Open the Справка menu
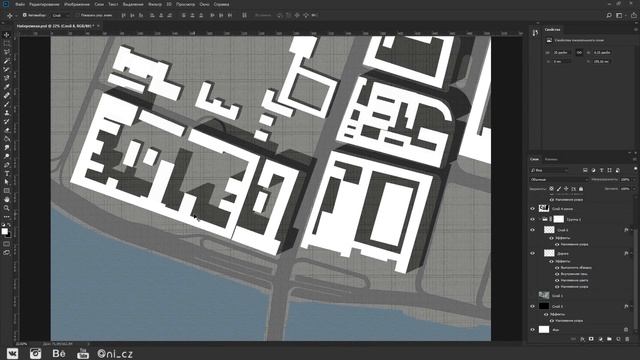 click(x=221, y=4)
